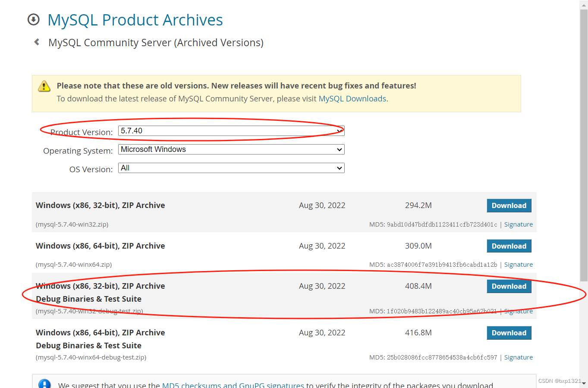Click the download circle icon beside MySQL Product Archives
Image resolution: width=588 pixels, height=388 pixels.
tap(34, 19)
